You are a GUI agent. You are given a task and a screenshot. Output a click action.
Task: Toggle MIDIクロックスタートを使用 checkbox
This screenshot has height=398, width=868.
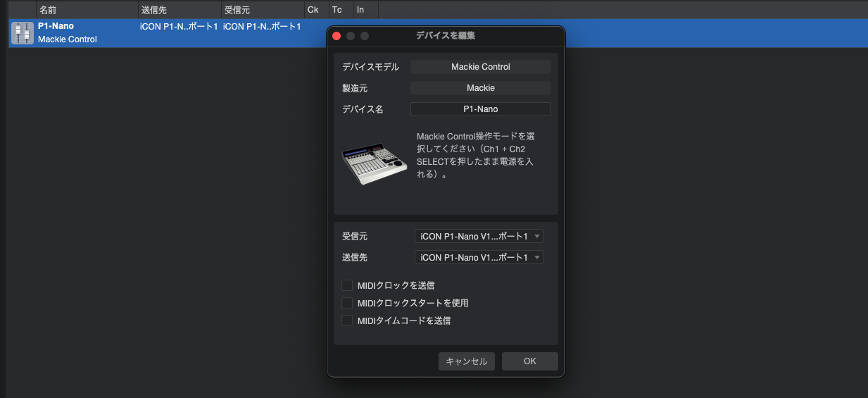(347, 303)
